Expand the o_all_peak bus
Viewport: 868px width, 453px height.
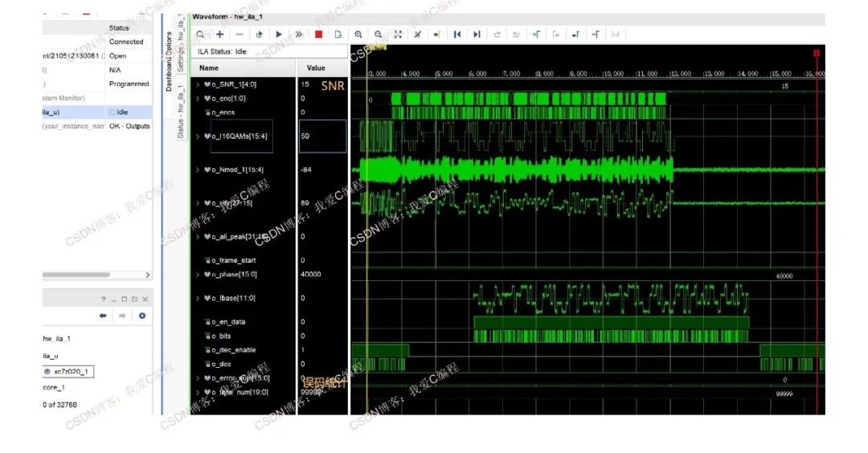tap(198, 237)
